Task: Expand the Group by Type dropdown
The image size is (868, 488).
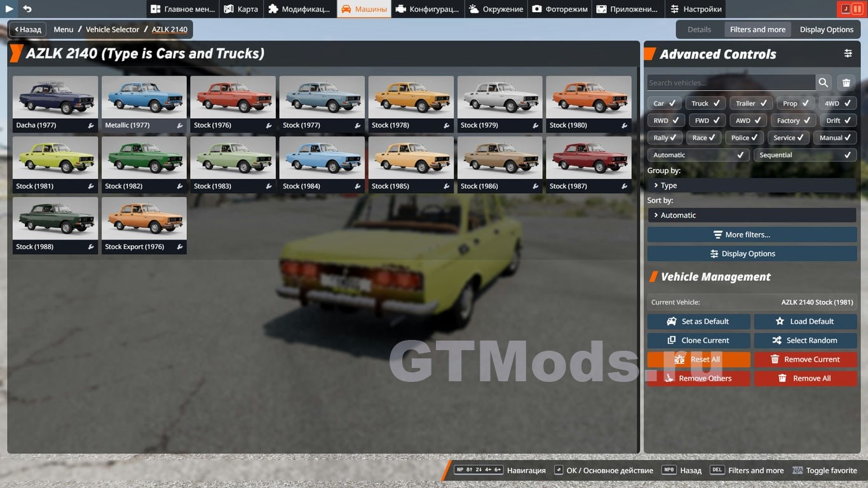Action: 752,186
